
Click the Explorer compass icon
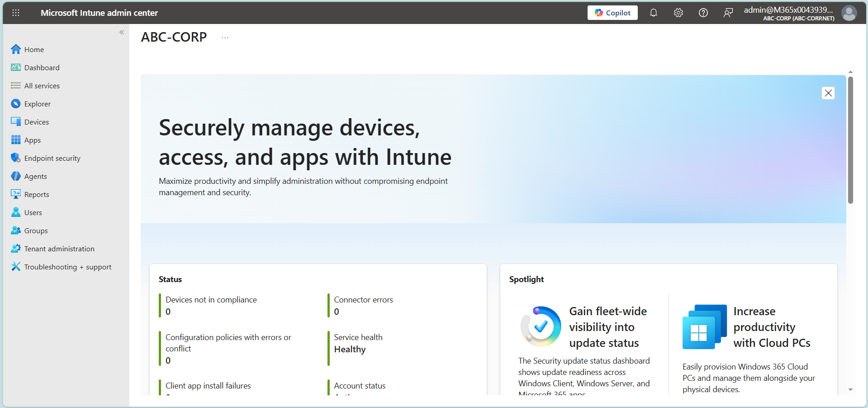16,103
